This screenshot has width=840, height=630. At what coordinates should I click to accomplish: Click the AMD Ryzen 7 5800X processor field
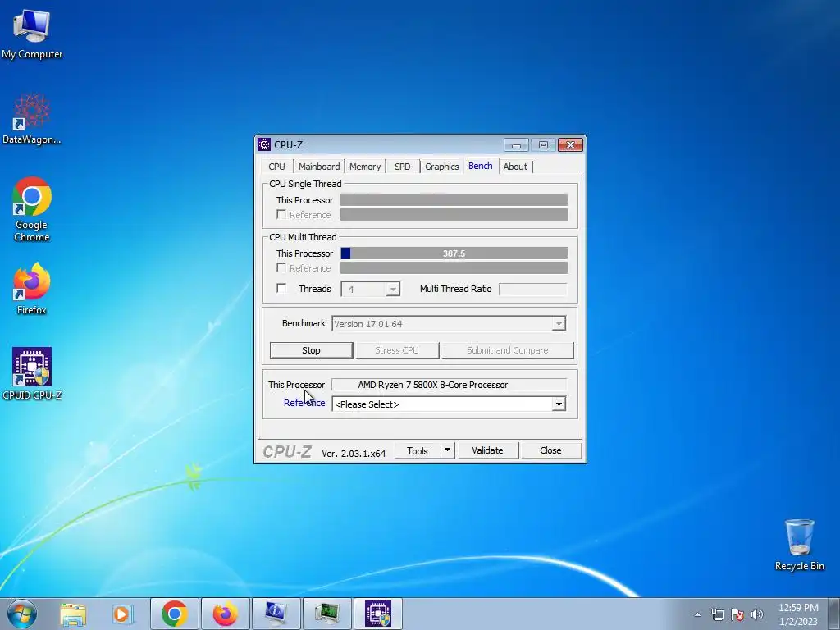[x=449, y=385]
